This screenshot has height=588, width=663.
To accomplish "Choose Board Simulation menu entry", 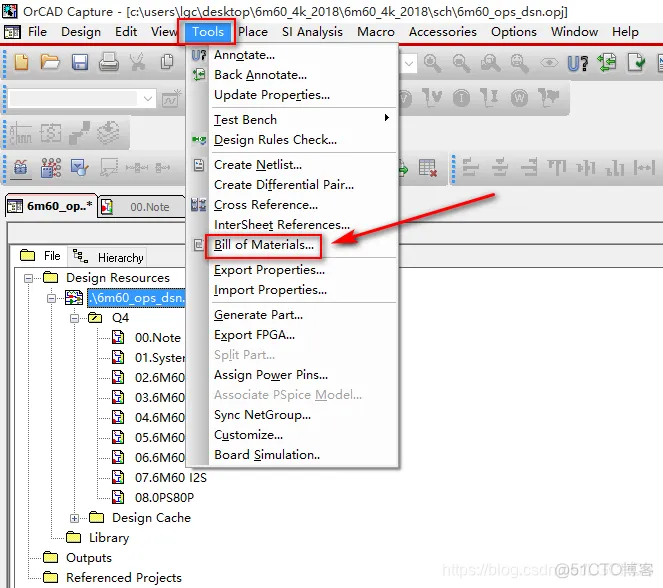I will [267, 455].
